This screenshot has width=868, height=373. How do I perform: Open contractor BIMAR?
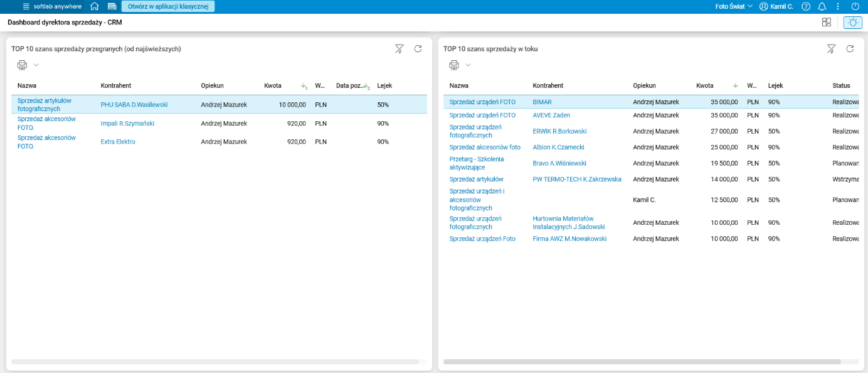[x=542, y=102]
